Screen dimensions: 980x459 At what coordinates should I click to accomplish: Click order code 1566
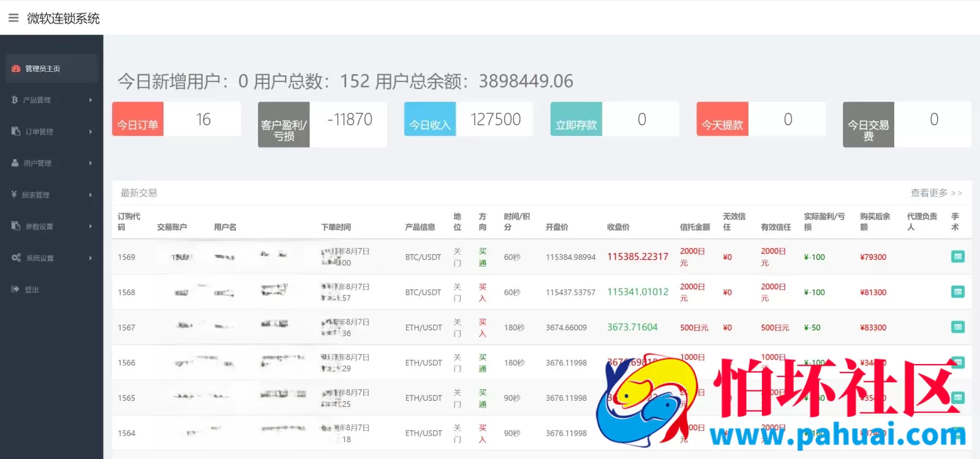point(126,363)
